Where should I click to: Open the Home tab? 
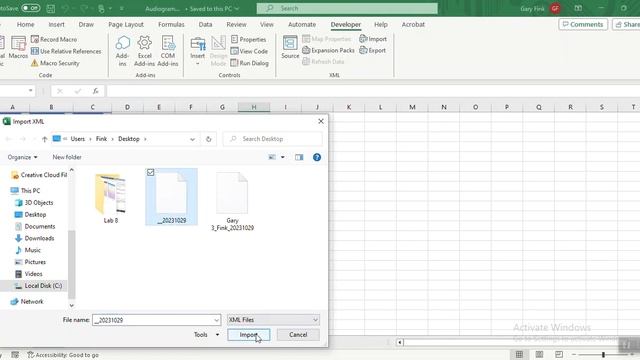coord(25,24)
